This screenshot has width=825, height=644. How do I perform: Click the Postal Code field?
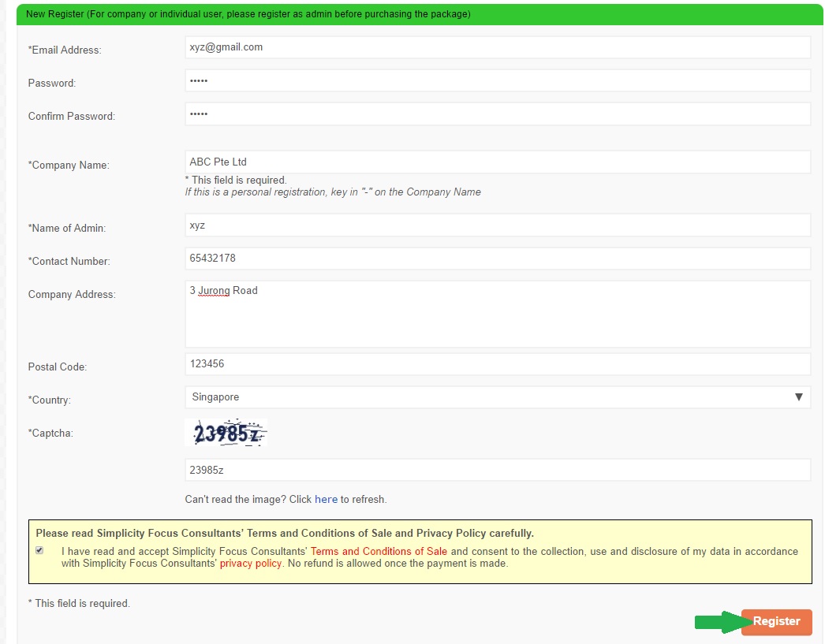point(497,364)
